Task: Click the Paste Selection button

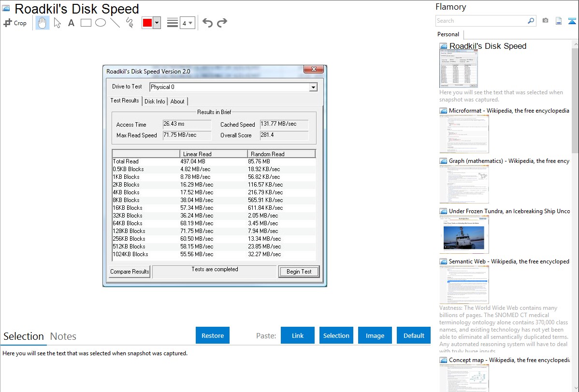Action: click(x=336, y=335)
